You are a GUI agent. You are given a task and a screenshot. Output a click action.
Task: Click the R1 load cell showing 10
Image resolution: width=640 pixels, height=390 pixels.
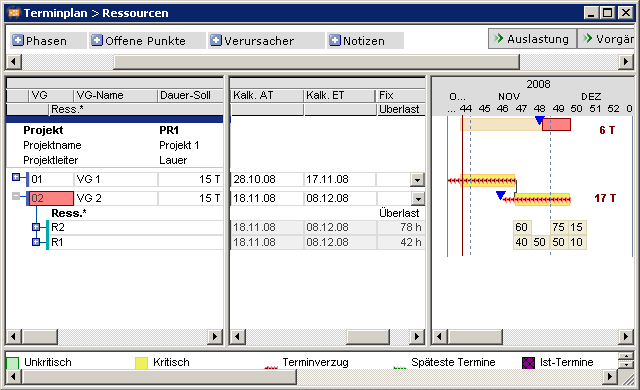[577, 242]
